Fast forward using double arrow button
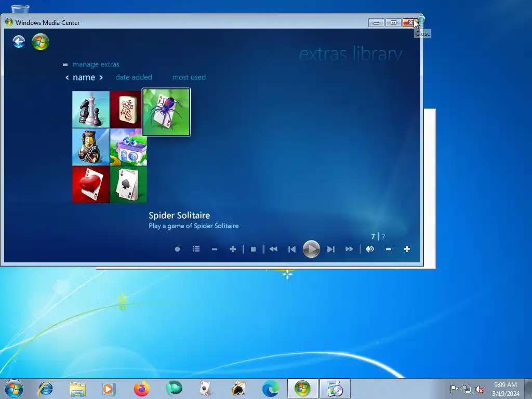 [349, 249]
